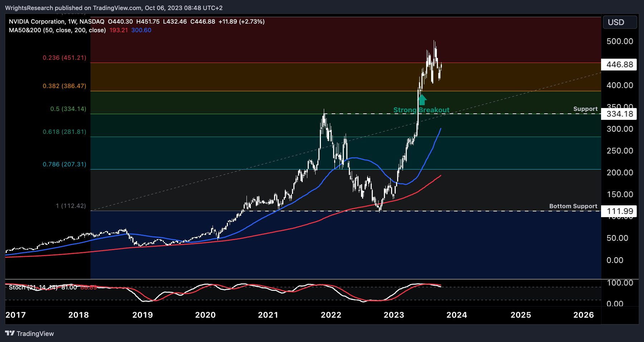Viewport: 644px width, 342px height.
Task: Select Fibonacci level 0.382 (386.47)
Action: (64, 86)
